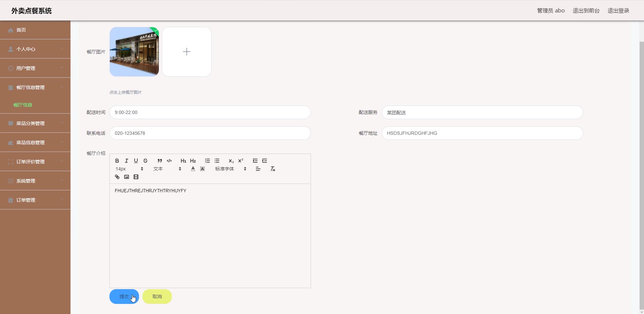
Task: Expand the 菜品信息管理 sidebar menu
Action: [35, 143]
